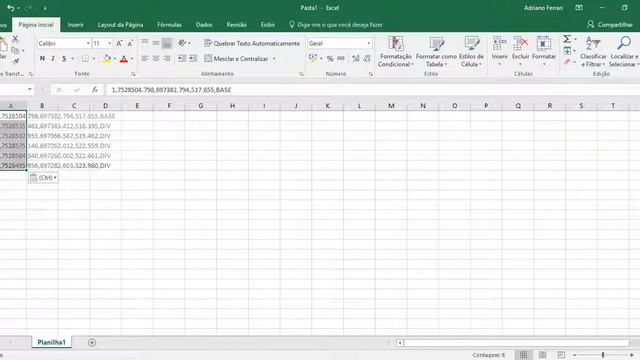Screen dimensions: 640x360
Task: Increase decimal places icon
Action: click(356, 59)
